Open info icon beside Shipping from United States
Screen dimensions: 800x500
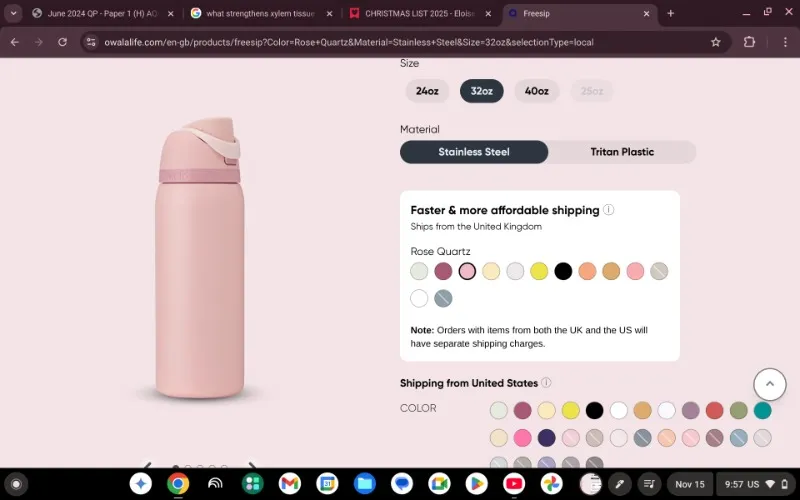click(x=546, y=383)
